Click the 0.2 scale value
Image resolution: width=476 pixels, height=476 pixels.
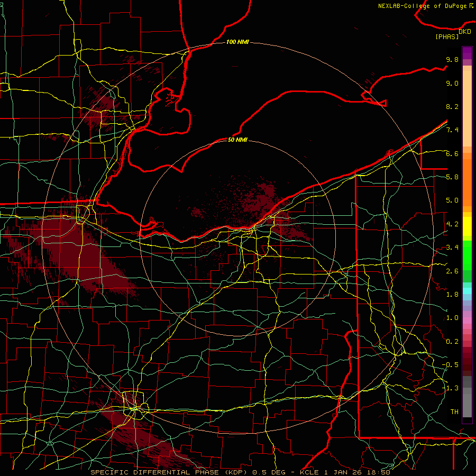coord(452,342)
